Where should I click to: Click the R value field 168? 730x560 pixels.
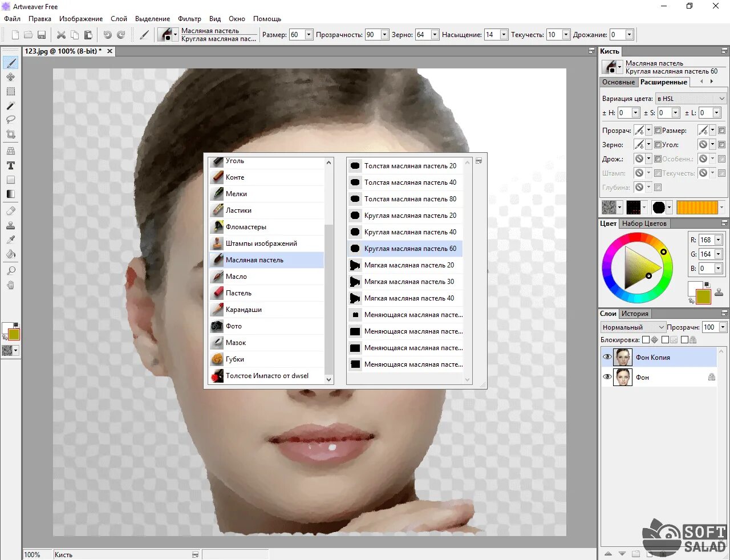pyautogui.click(x=707, y=240)
